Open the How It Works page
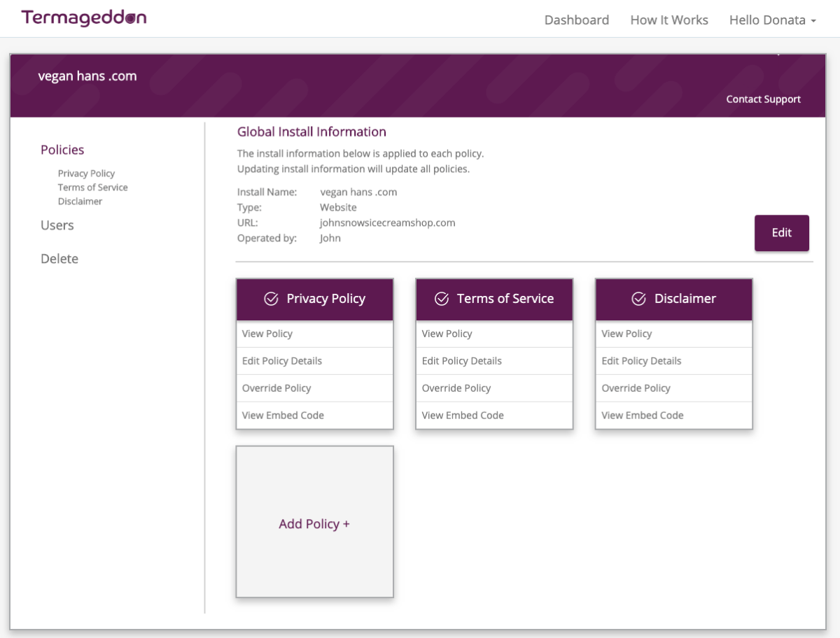 click(x=669, y=20)
